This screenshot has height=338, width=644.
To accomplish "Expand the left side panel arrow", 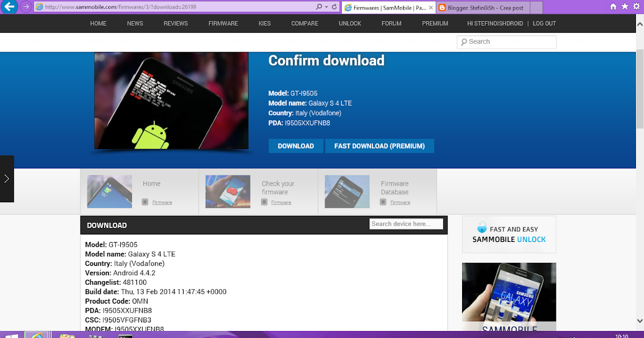I will pos(7,179).
